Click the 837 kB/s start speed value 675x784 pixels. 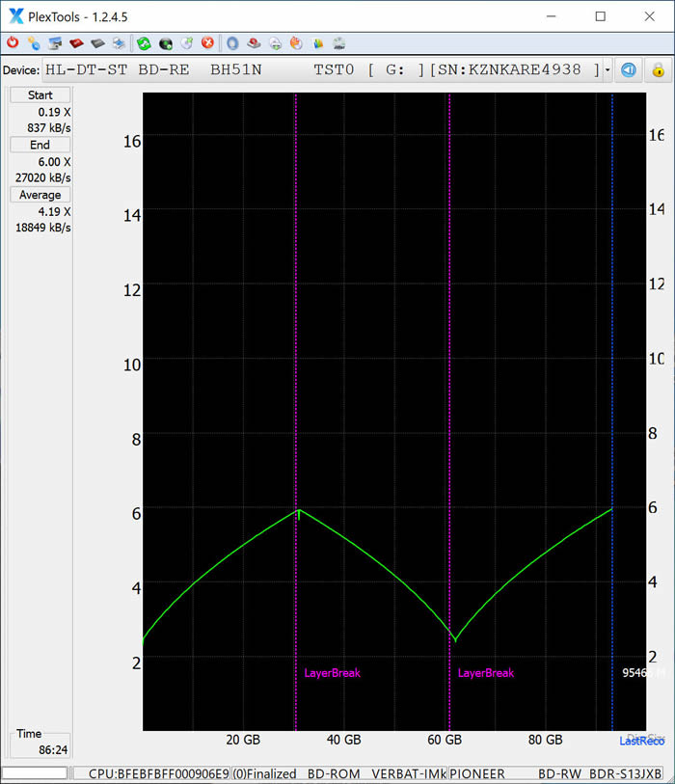click(49, 128)
